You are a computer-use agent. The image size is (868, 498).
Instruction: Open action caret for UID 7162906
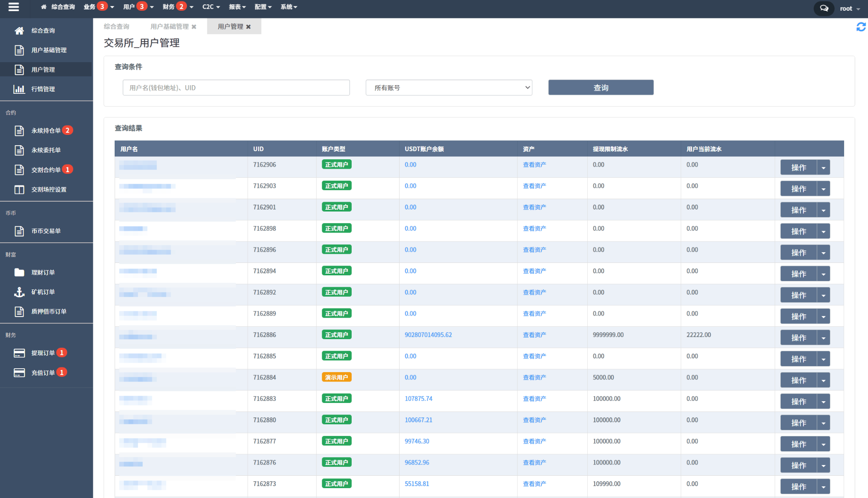coord(824,167)
